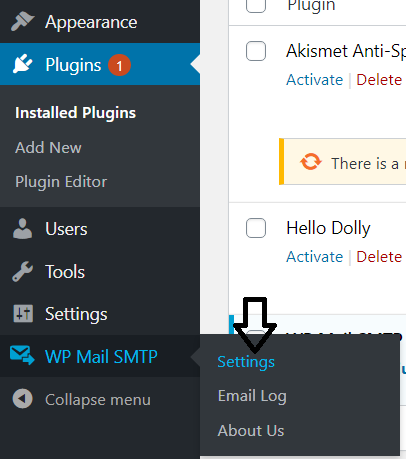Screen dimensions: 406x459
Task: Open Email Log in the flyout submenu
Action: (x=252, y=396)
